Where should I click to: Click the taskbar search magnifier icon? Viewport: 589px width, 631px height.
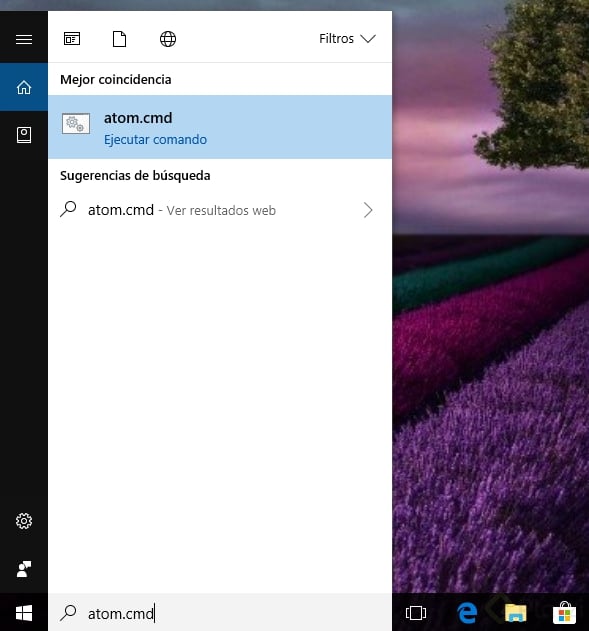[68, 613]
